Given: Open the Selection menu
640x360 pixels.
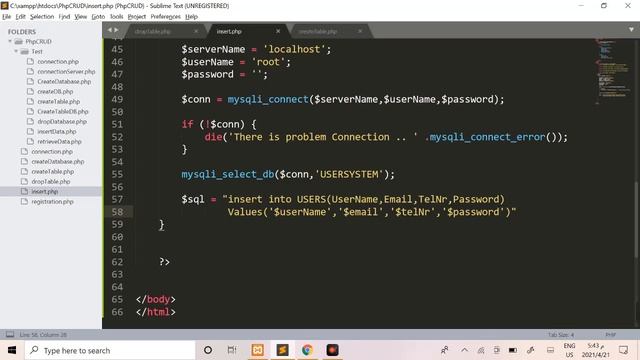Looking at the screenshot, I should click(42, 17).
